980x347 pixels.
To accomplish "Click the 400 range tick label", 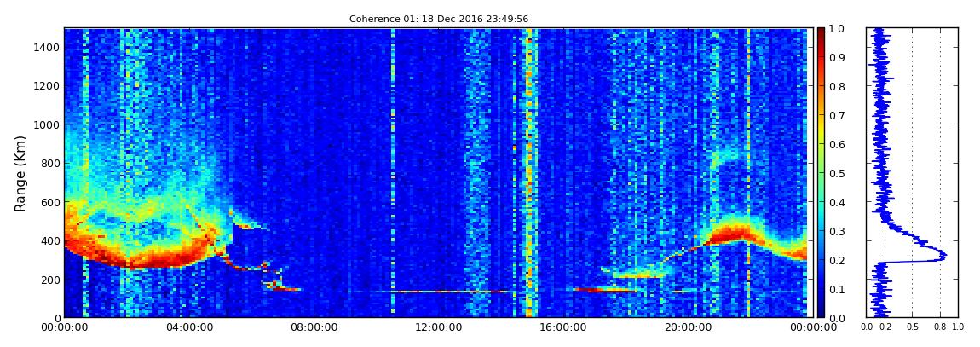I will tap(48, 240).
